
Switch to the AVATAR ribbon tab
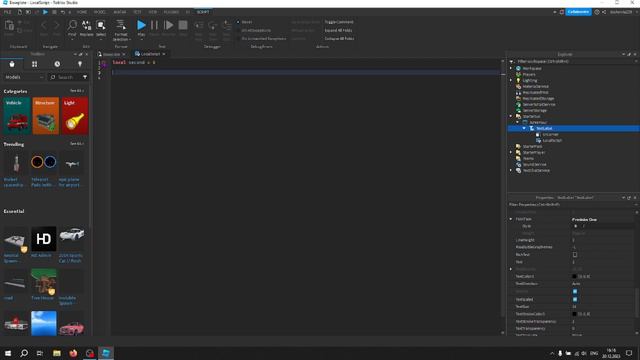pos(120,12)
